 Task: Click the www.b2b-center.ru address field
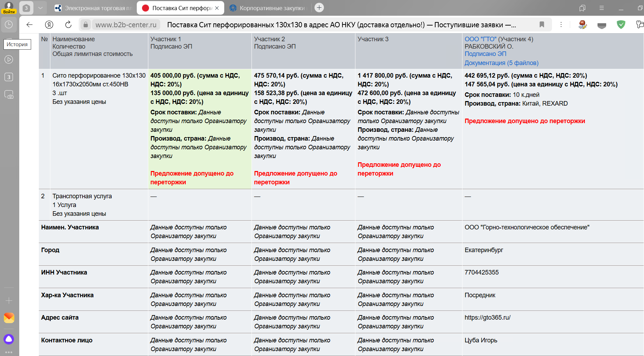pyautogui.click(x=126, y=25)
